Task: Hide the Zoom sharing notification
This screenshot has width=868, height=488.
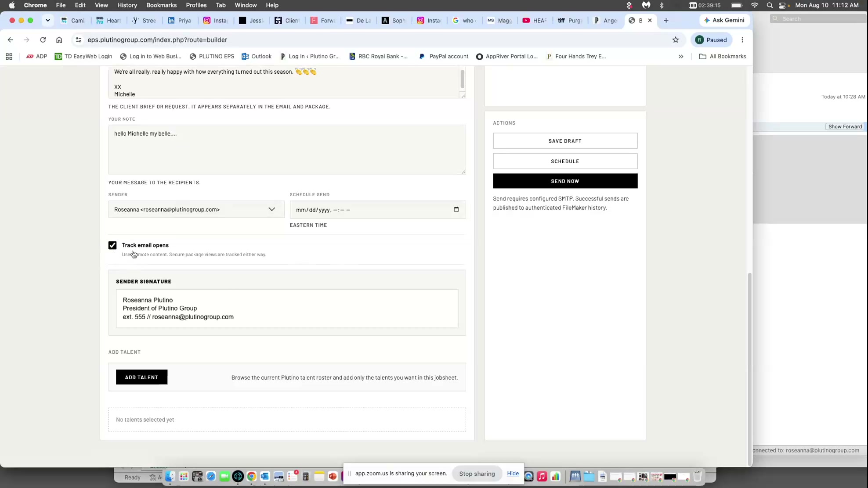Action: [x=513, y=474]
